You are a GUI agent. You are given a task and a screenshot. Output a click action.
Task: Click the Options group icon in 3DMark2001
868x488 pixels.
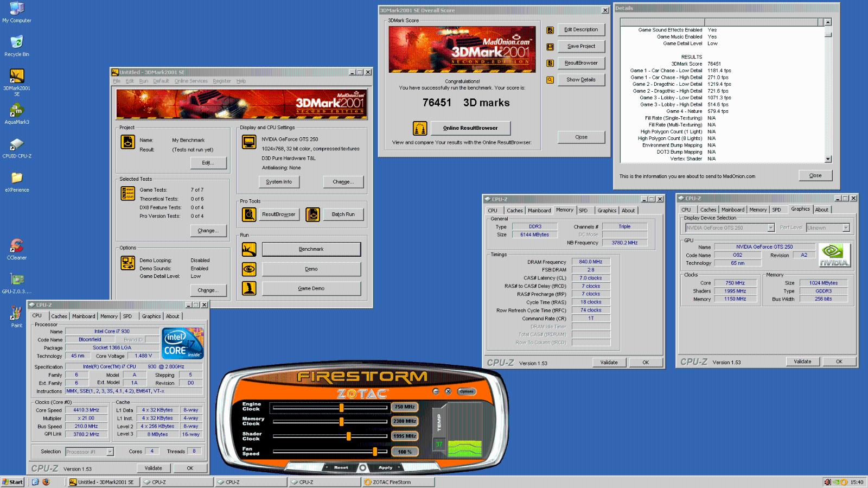click(x=128, y=263)
